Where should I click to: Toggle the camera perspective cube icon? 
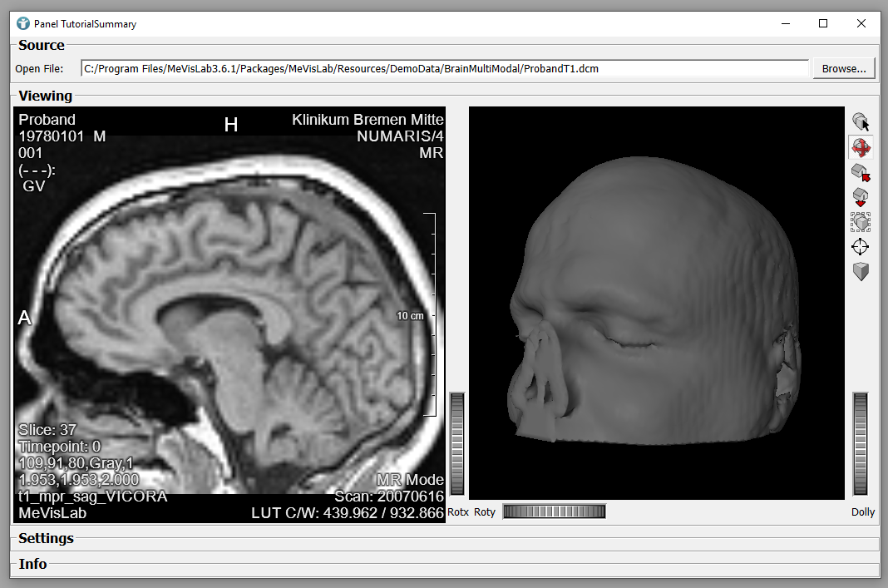(861, 272)
